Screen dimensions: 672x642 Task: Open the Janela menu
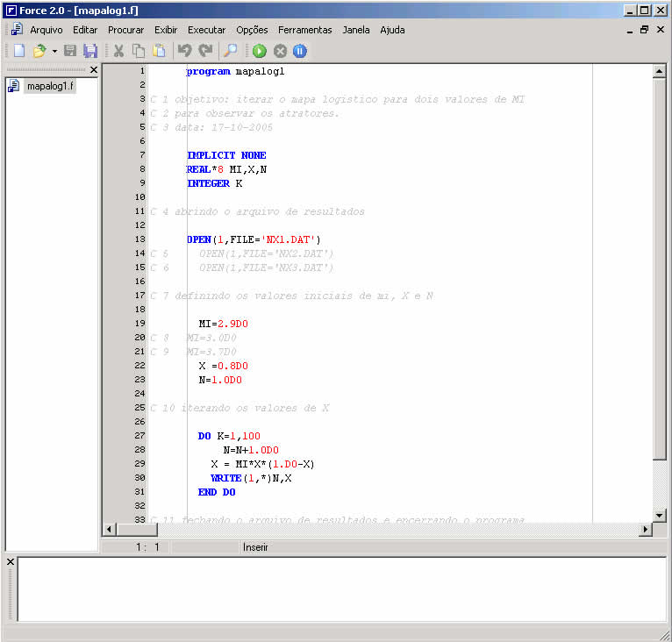point(356,30)
